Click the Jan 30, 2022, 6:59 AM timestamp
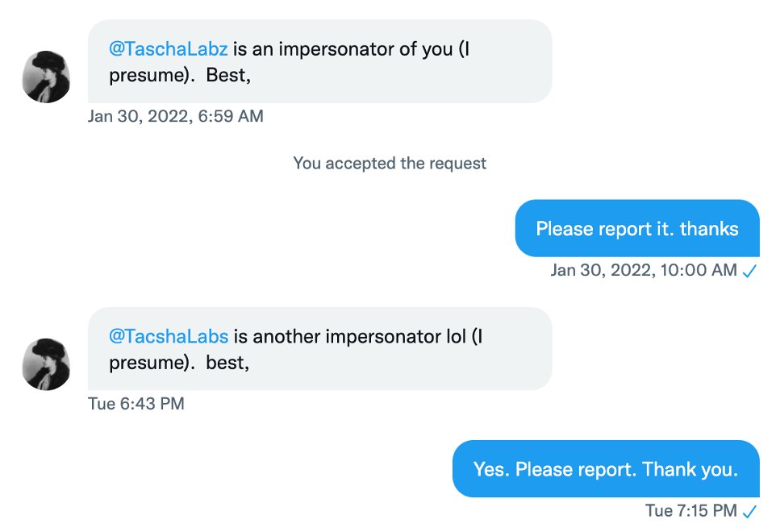 [176, 116]
